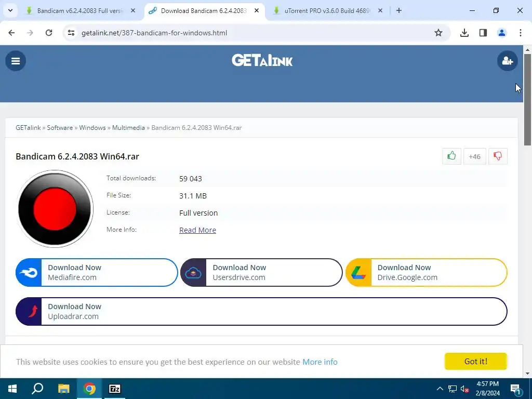This screenshot has width=532, height=399.
Task: Open Chrome three-dot menu
Action: (x=521, y=33)
